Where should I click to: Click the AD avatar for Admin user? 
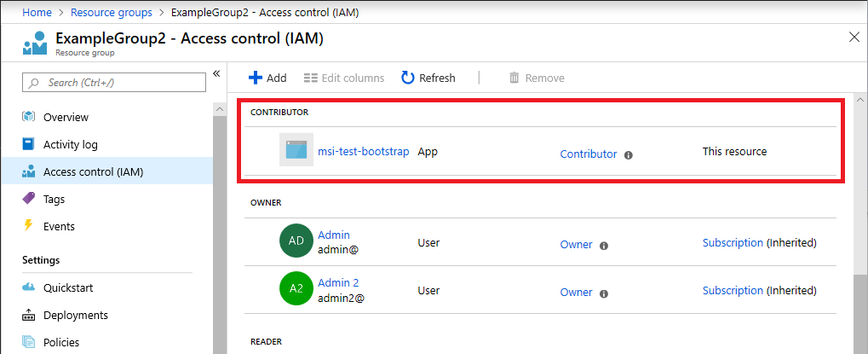296,241
